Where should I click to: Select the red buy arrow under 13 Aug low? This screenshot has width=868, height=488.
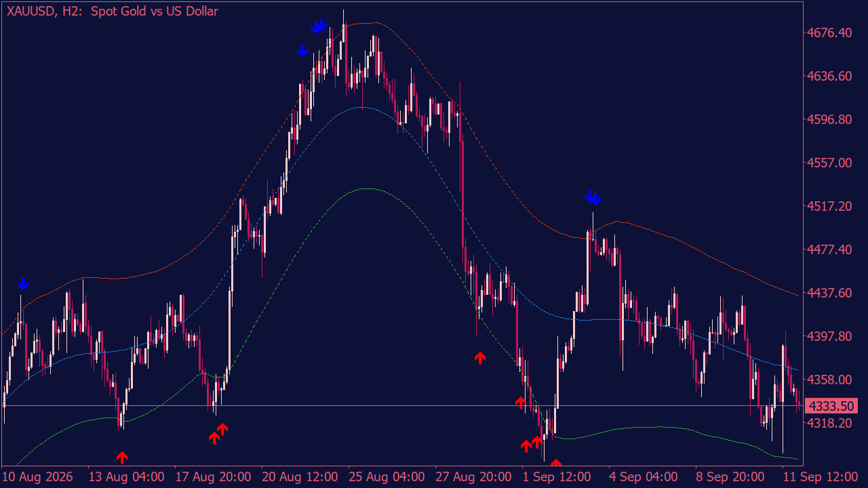point(122,457)
